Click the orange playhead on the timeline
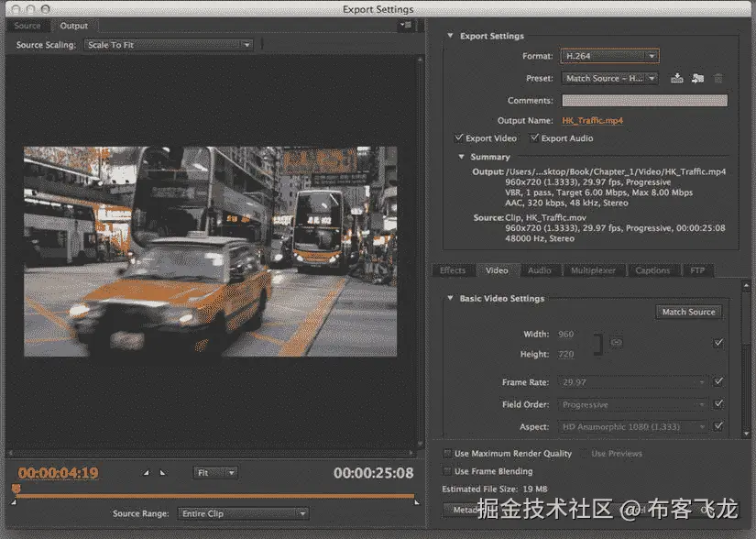This screenshot has width=756, height=539. pyautogui.click(x=16, y=489)
